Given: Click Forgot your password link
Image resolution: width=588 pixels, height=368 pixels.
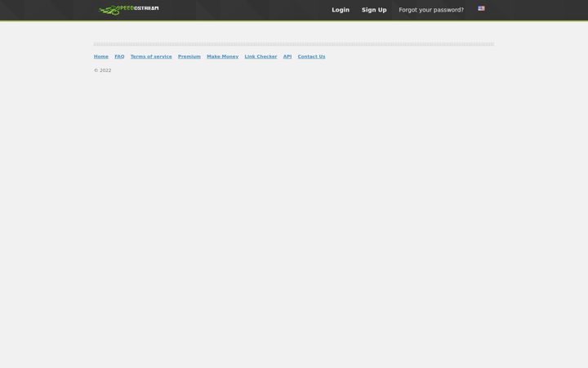Looking at the screenshot, I should (431, 10).
